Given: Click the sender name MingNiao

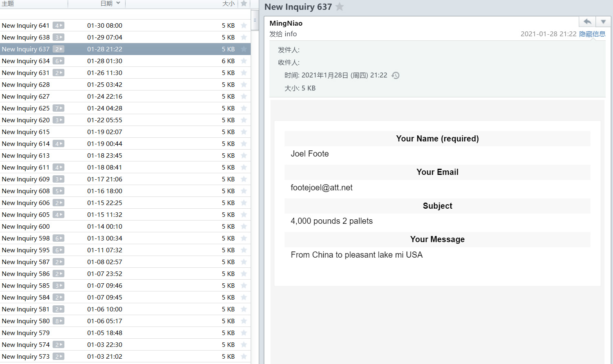Looking at the screenshot, I should point(286,23).
